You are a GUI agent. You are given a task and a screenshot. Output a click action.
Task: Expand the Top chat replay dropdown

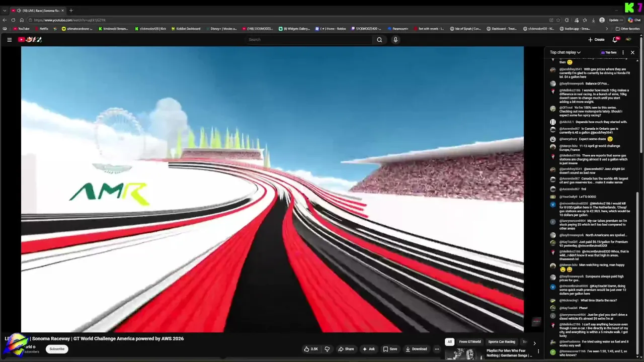point(565,52)
